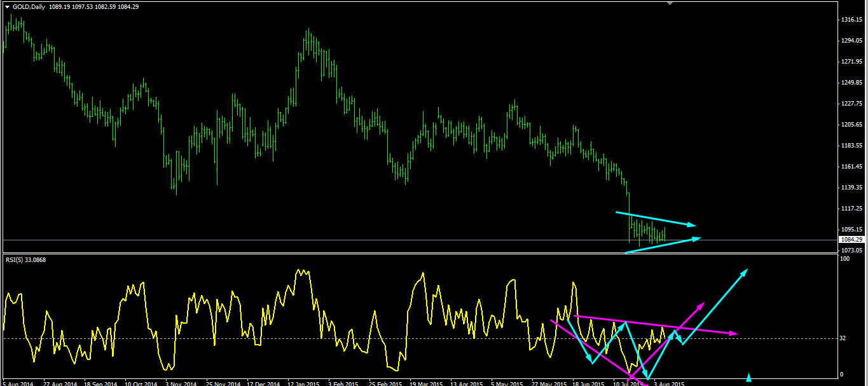Click the 10 Oct 2014 date label

click(x=141, y=383)
